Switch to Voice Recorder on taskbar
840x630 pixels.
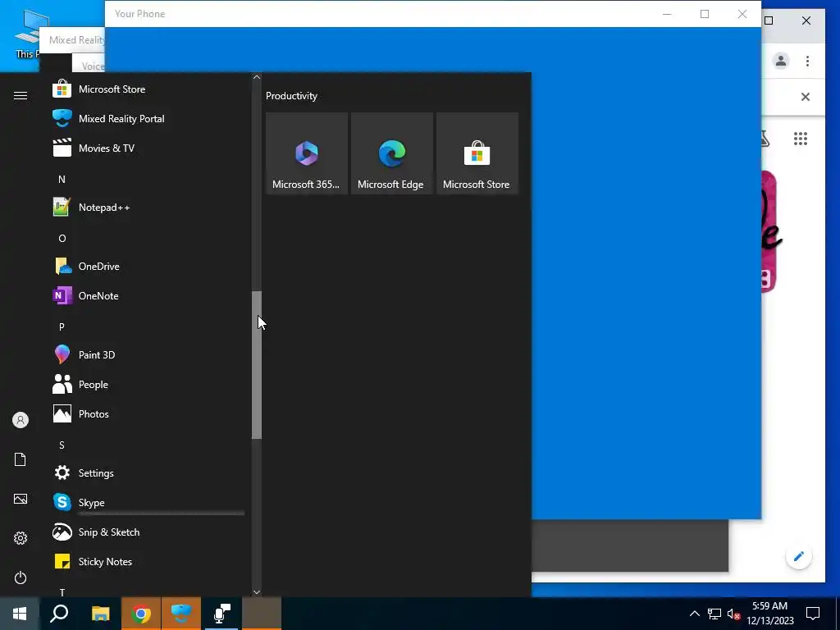pos(221,614)
